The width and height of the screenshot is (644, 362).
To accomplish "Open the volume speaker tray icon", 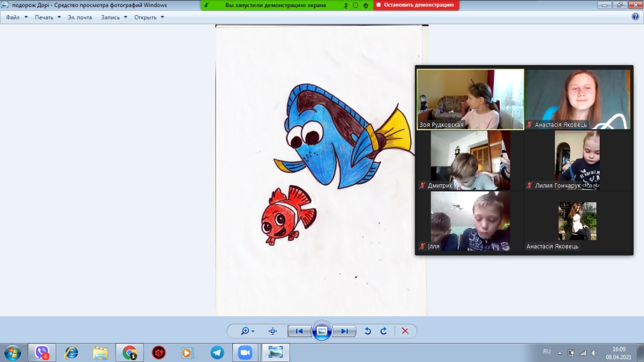I will pyautogui.click(x=594, y=352).
